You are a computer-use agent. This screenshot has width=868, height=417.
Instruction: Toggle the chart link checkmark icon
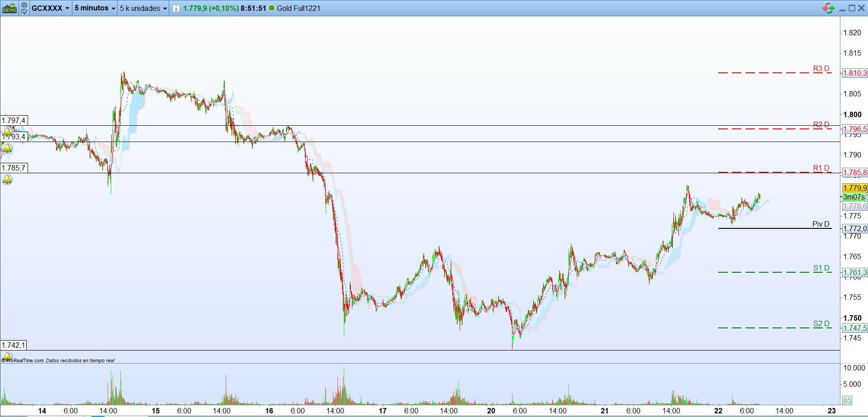pyautogui.click(x=24, y=8)
